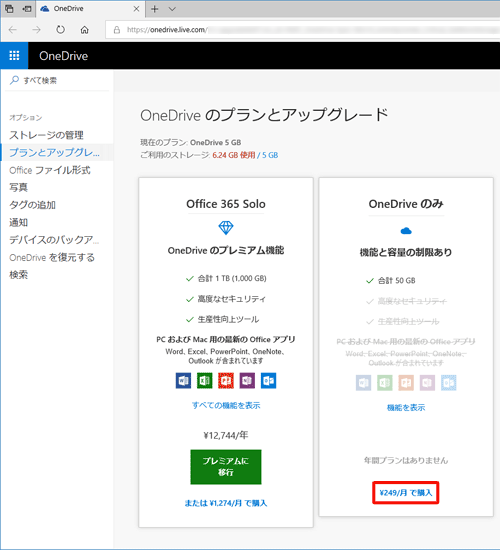Click the OneDrive のみ cloud icon
Image resolution: width=500 pixels, height=550 pixels.
[406, 230]
